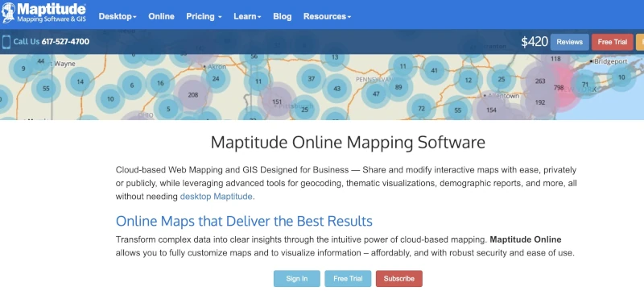Select the 24 cluster marker near Akron
Screen dimensions: 644x291
tap(216, 78)
